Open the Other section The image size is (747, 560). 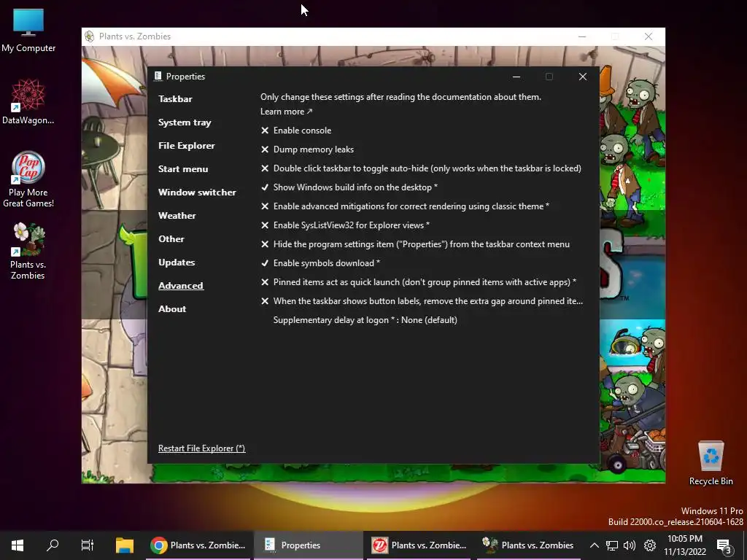(171, 239)
